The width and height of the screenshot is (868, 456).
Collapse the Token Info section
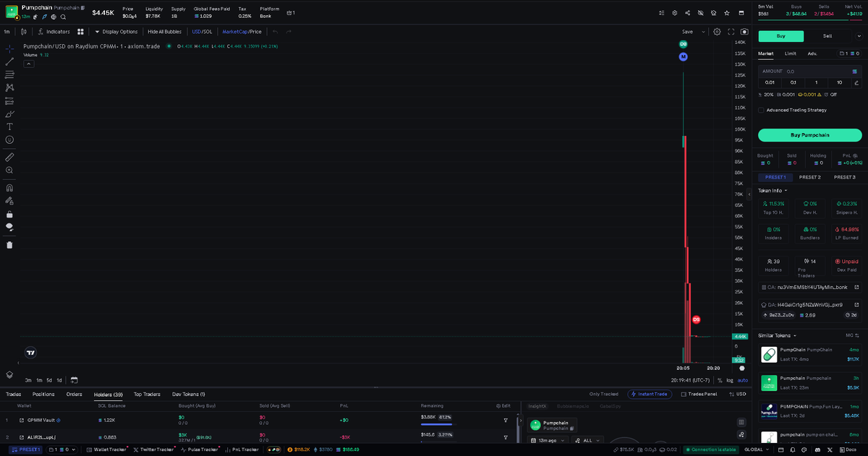(774, 191)
